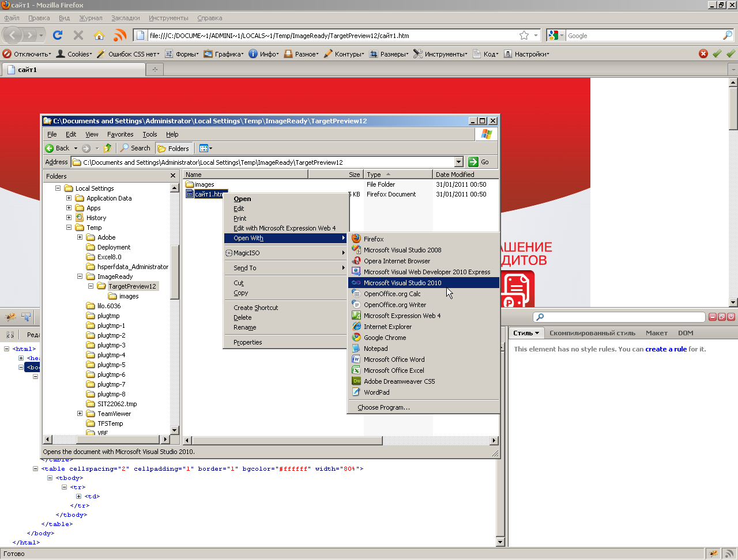Image resolution: width=738 pixels, height=560 pixels.
Task: Open the Explorer Address bar dropdown
Action: click(x=459, y=162)
